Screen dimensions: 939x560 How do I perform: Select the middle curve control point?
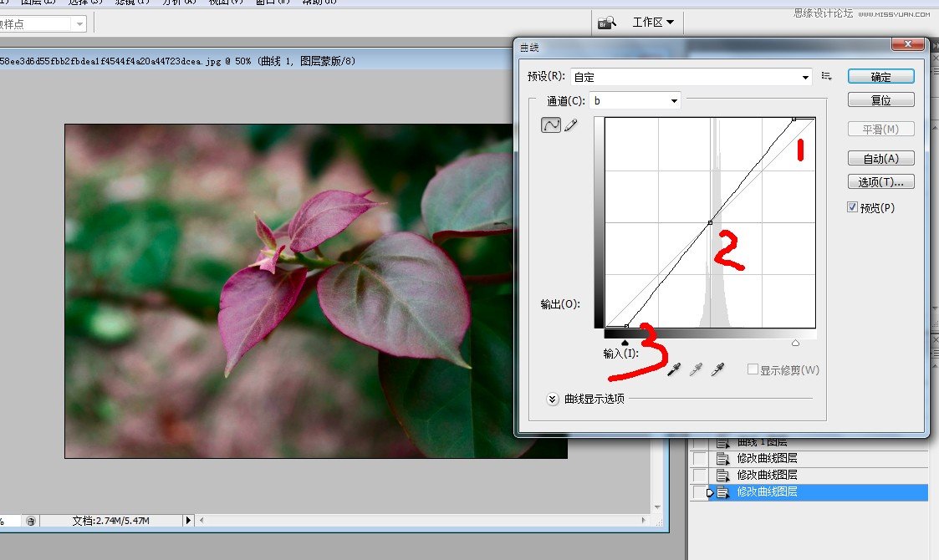point(710,223)
